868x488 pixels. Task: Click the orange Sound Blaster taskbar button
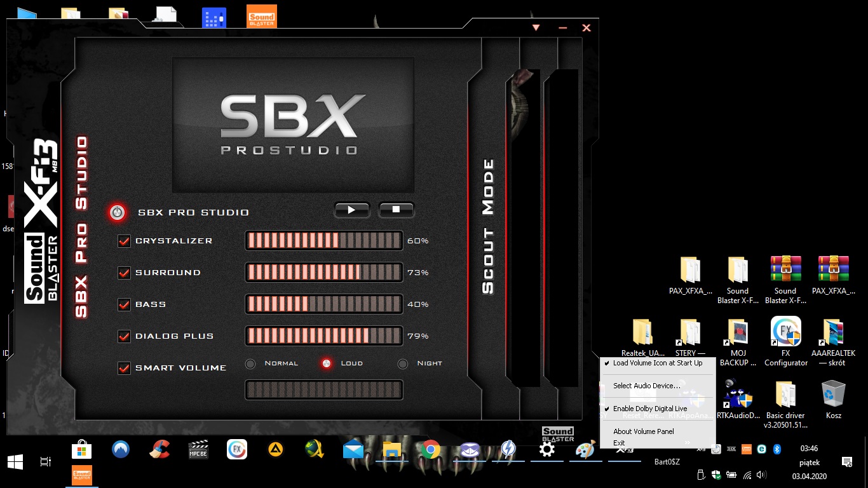pos(81,475)
